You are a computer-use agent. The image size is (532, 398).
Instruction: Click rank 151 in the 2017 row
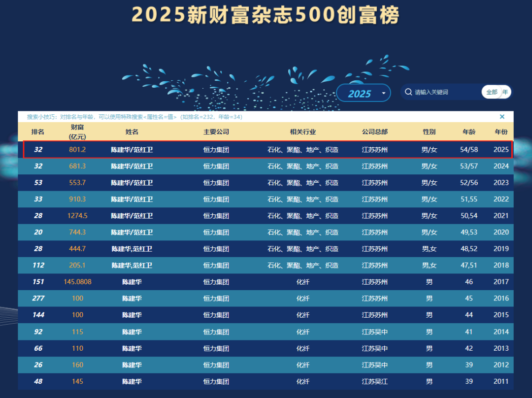tap(38, 282)
